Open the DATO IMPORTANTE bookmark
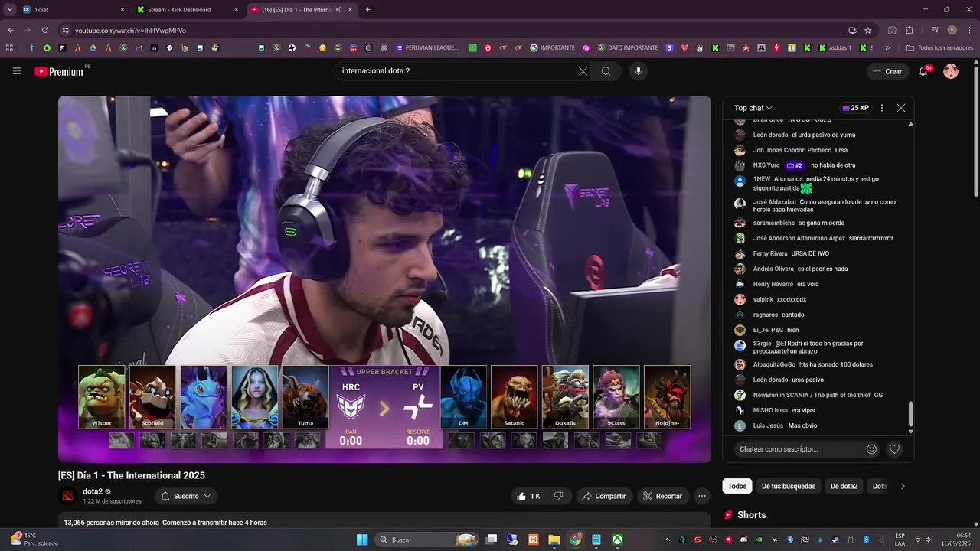The width and height of the screenshot is (980, 551). (627, 47)
